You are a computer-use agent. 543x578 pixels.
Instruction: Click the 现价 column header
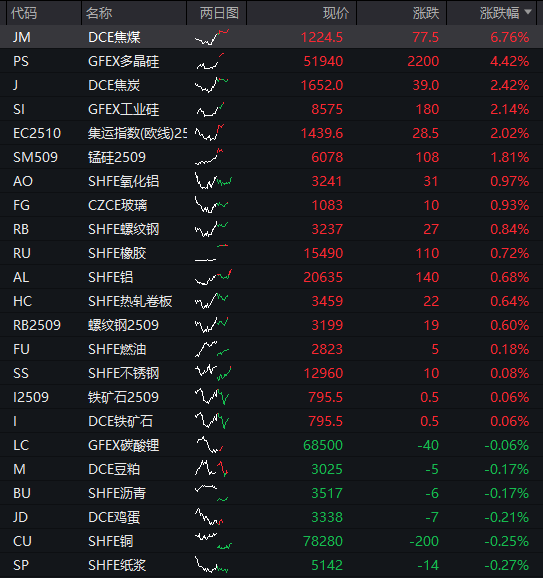click(336, 13)
